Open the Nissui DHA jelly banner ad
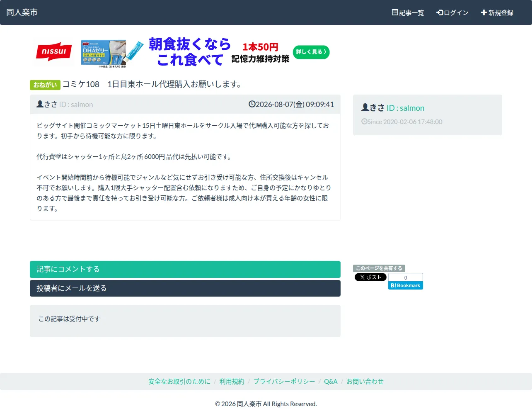532x409 pixels. click(182, 52)
